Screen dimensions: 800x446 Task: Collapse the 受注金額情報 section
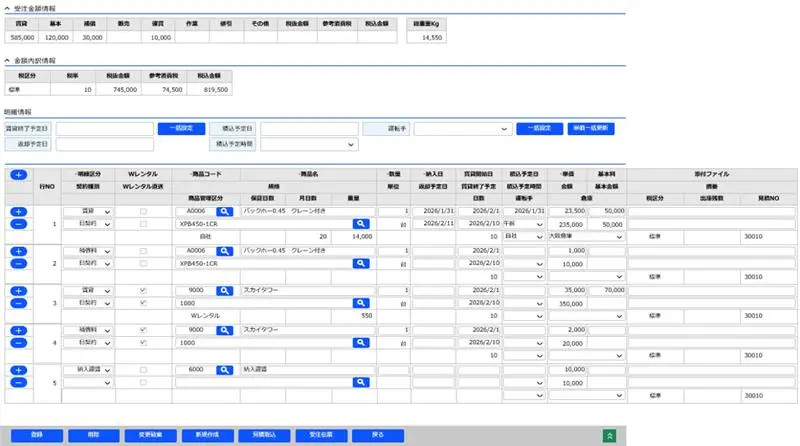pyautogui.click(x=7, y=8)
